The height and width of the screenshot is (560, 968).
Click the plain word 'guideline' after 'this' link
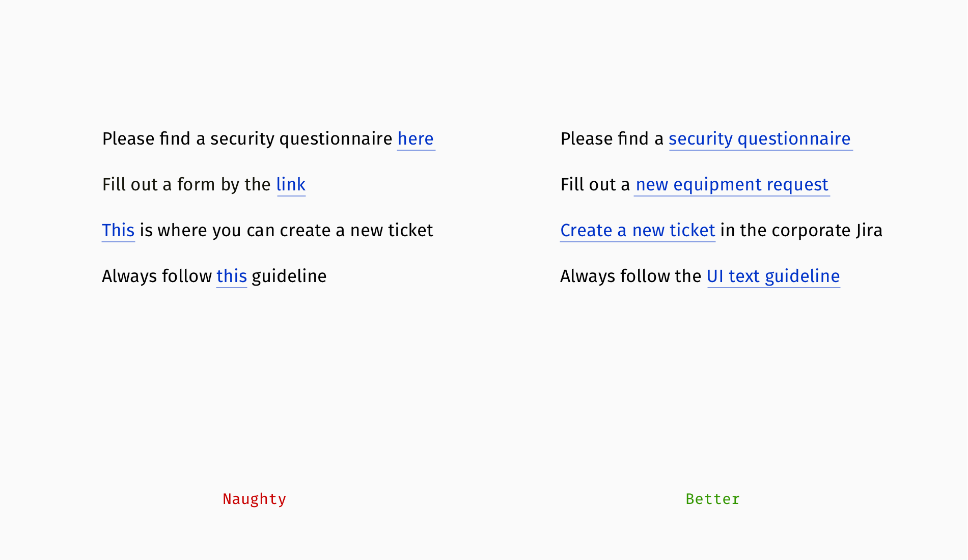289,276
